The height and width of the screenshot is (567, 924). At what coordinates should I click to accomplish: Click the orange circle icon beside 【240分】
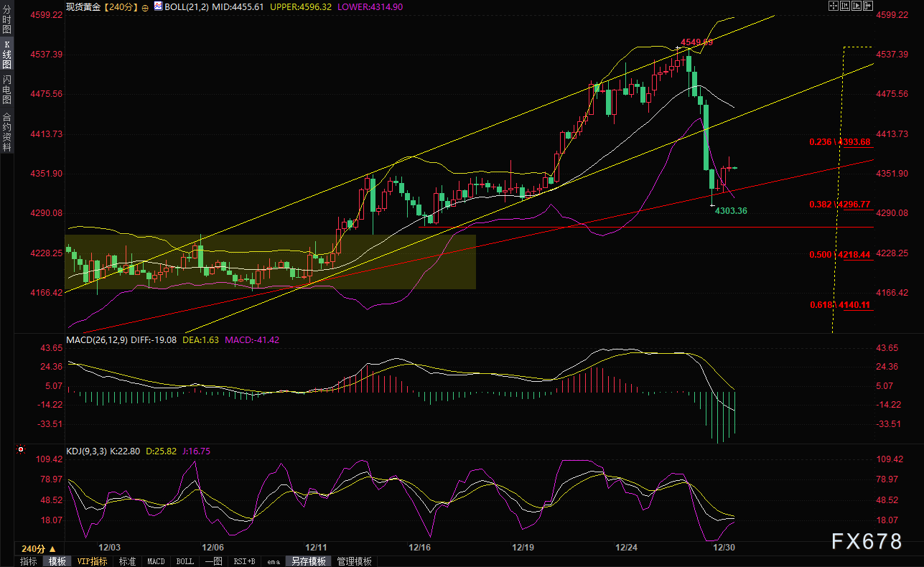[x=146, y=6]
